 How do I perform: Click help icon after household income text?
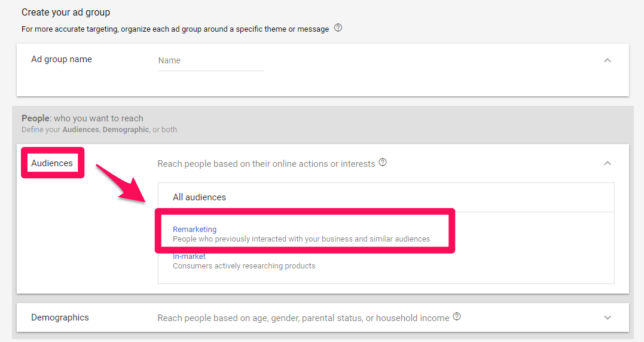click(457, 317)
